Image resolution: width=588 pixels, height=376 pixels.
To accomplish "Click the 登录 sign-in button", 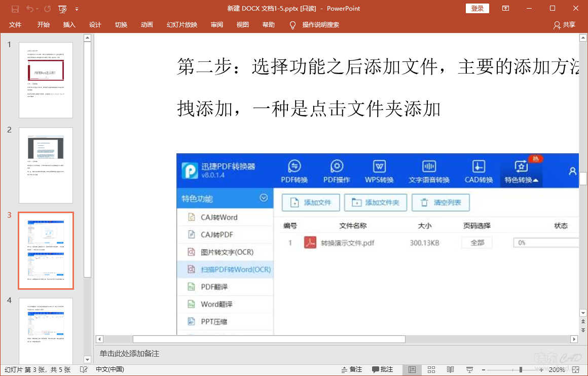I will click(477, 8).
